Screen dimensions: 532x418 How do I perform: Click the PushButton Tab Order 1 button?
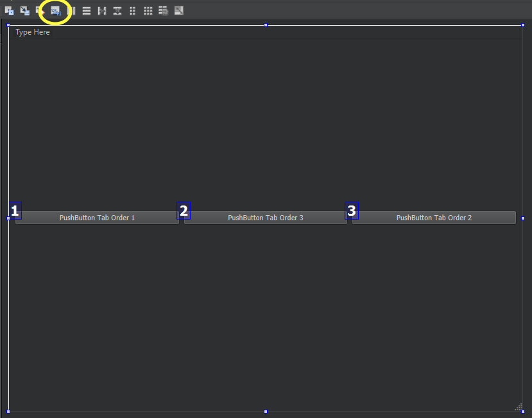coord(97,218)
